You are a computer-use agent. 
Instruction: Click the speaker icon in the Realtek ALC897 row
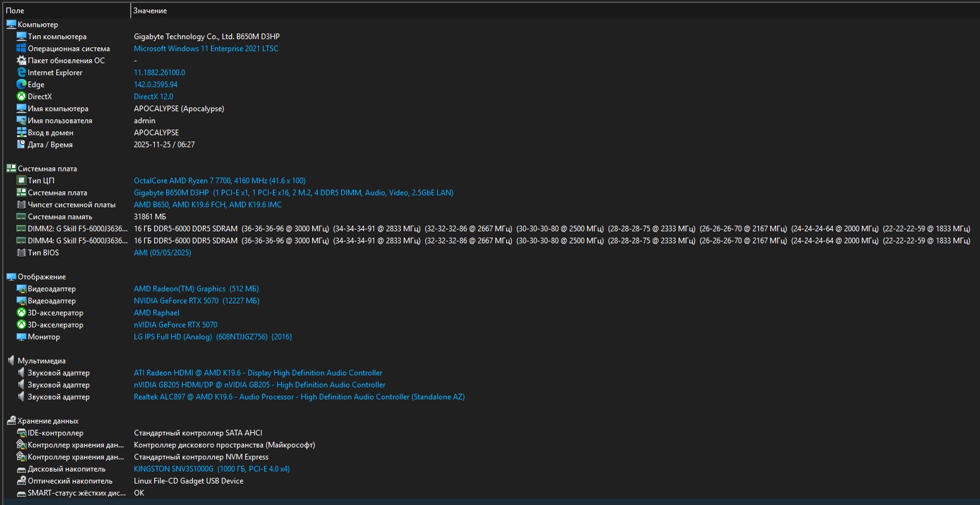[x=21, y=397]
